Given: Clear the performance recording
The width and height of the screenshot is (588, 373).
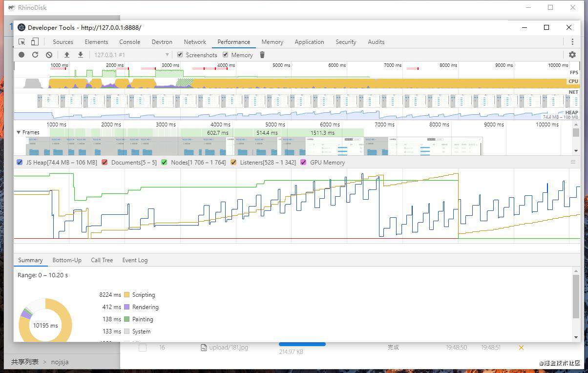Looking at the screenshot, I should tap(49, 55).
